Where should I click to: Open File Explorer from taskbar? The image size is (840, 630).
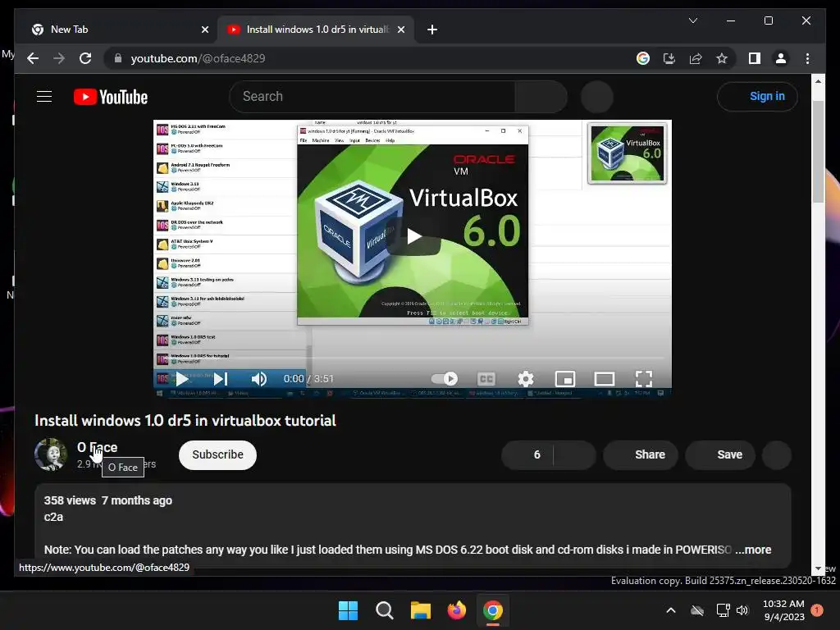click(x=421, y=610)
